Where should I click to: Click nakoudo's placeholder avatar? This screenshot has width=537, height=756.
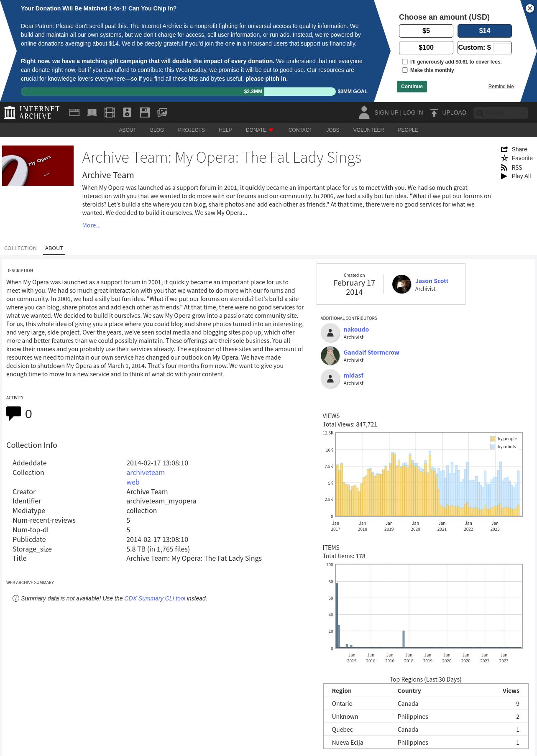pos(330,333)
